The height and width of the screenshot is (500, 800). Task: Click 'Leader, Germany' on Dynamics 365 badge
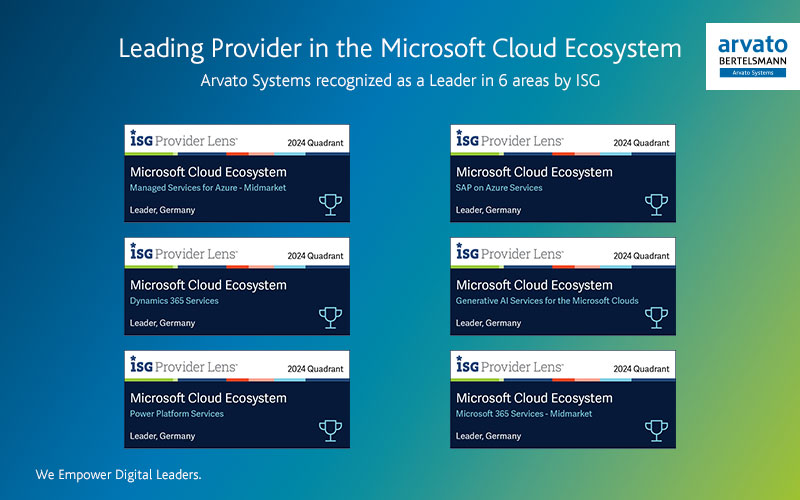pyautogui.click(x=162, y=323)
